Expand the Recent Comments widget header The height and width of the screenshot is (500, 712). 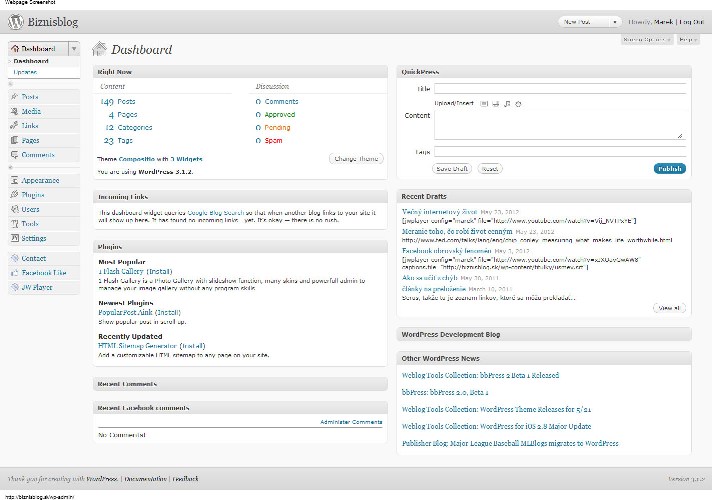point(240,384)
